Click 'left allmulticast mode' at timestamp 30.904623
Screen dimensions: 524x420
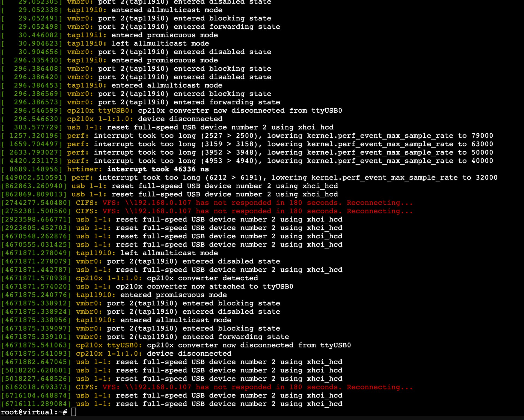point(160,44)
